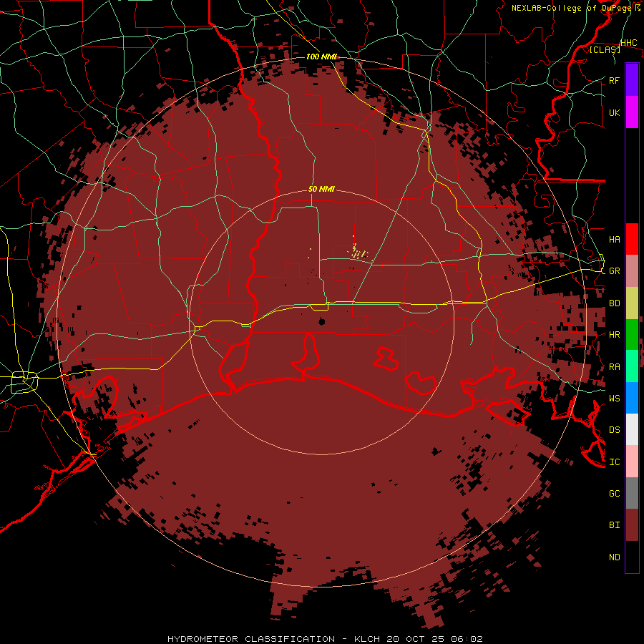644x644 pixels.
Task: Click the 'WS' legend label
Action: click(615, 398)
